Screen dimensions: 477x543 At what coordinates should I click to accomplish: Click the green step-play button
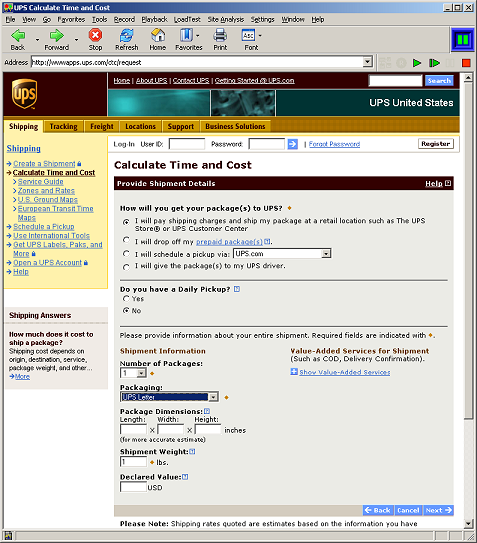pos(434,63)
